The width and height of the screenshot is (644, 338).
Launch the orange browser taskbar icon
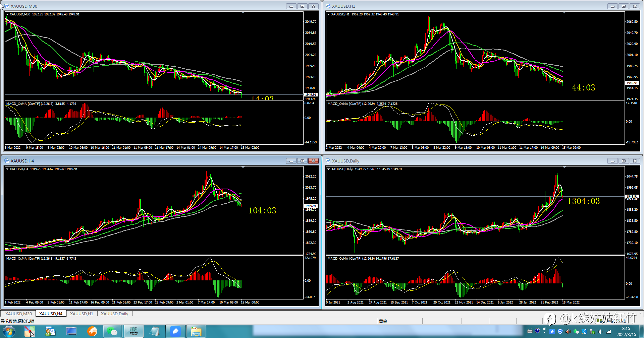(92, 331)
